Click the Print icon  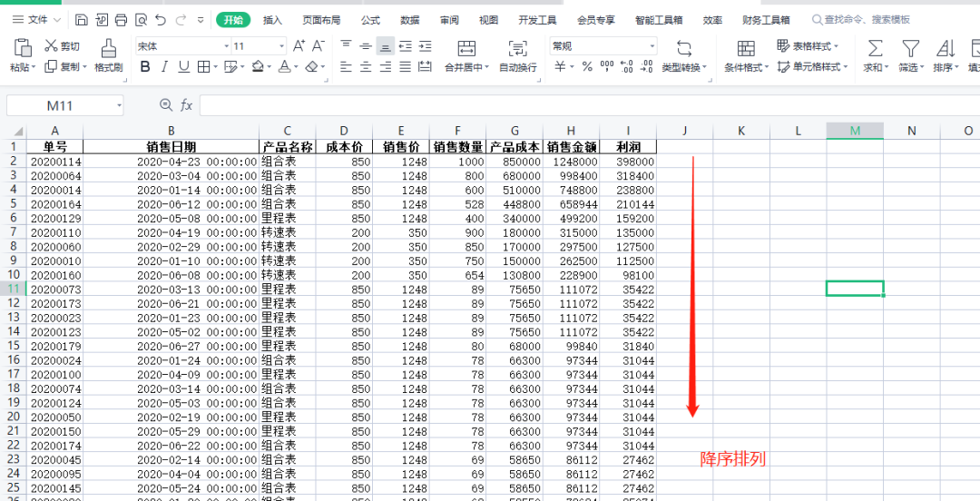pos(121,20)
